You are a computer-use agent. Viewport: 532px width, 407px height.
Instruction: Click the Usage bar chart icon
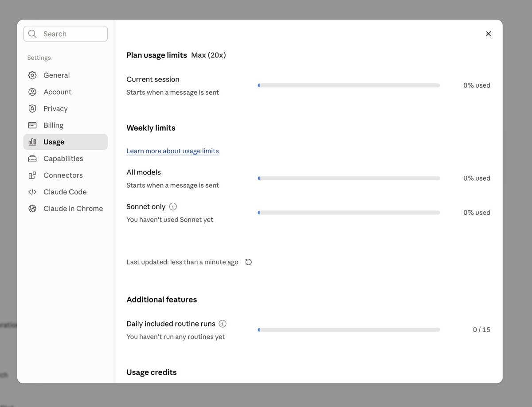pyautogui.click(x=32, y=142)
